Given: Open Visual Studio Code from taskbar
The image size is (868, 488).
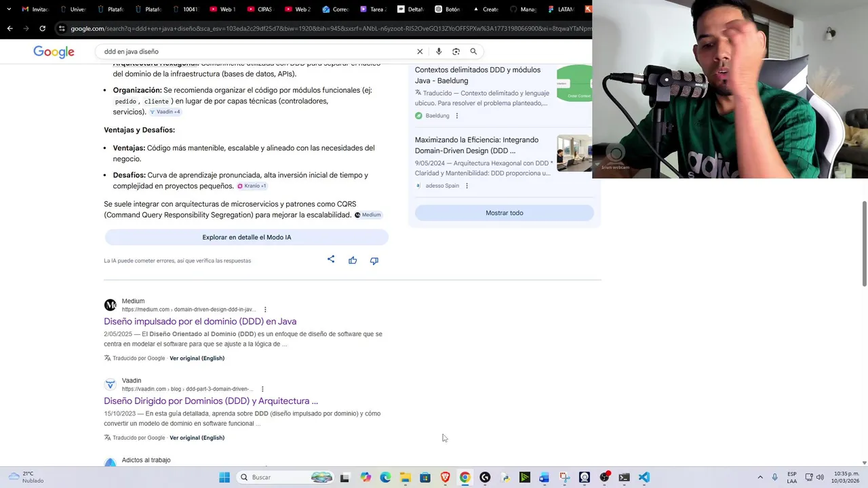Looking at the screenshot, I should (x=644, y=477).
